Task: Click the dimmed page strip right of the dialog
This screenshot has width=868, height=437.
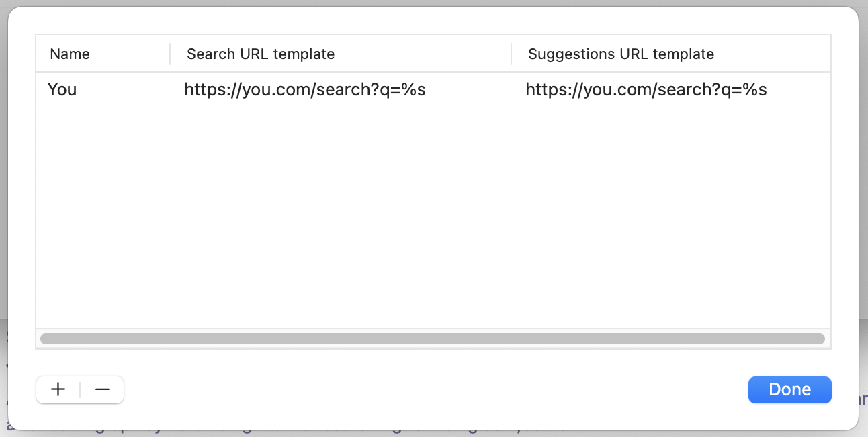Action: pyautogui.click(x=864, y=202)
